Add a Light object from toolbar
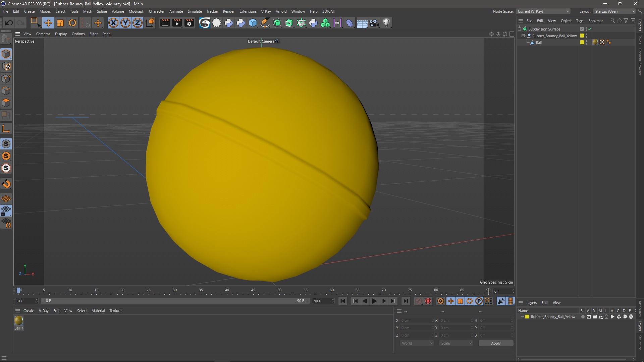644x362 pixels. 386,23
